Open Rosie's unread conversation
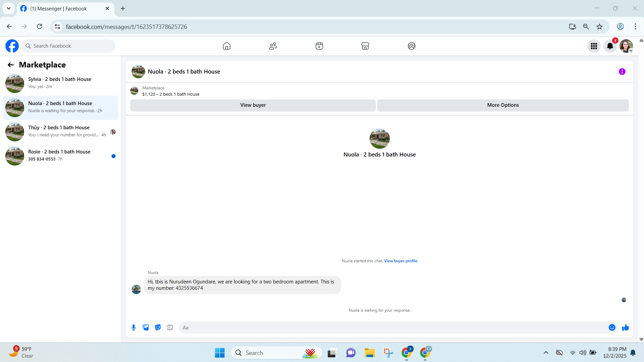 (60, 156)
